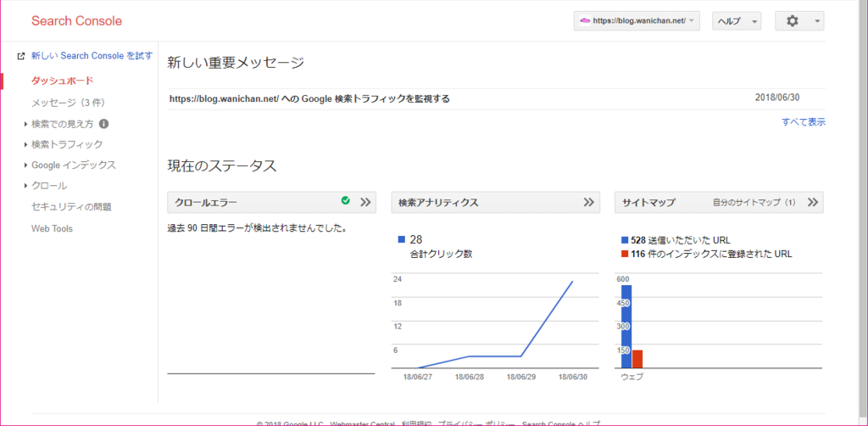868x426 pixels.
Task: Open the blog.wanichan.net property dropdown
Action: 637,20
